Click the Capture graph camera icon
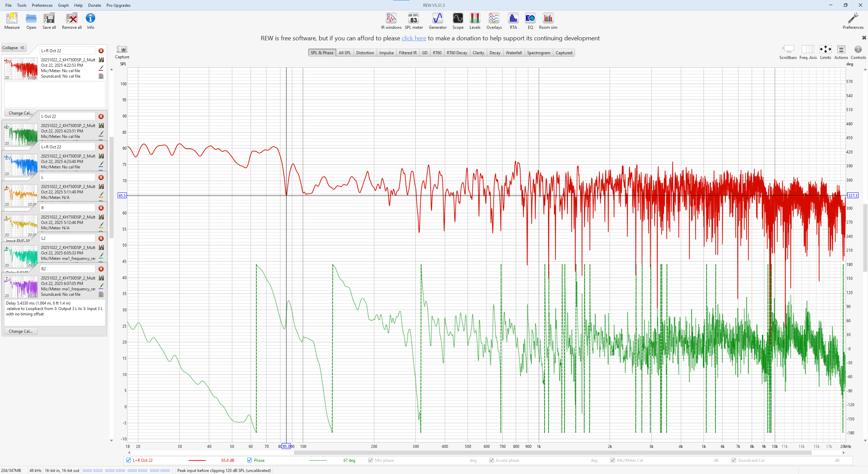Screen dimensions: 868x474 tap(122, 49)
